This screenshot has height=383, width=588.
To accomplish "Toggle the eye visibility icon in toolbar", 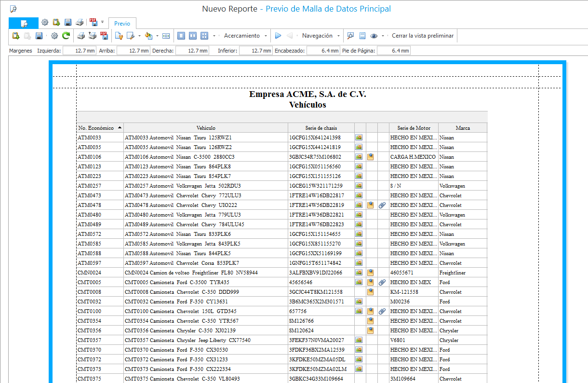I will pos(374,36).
